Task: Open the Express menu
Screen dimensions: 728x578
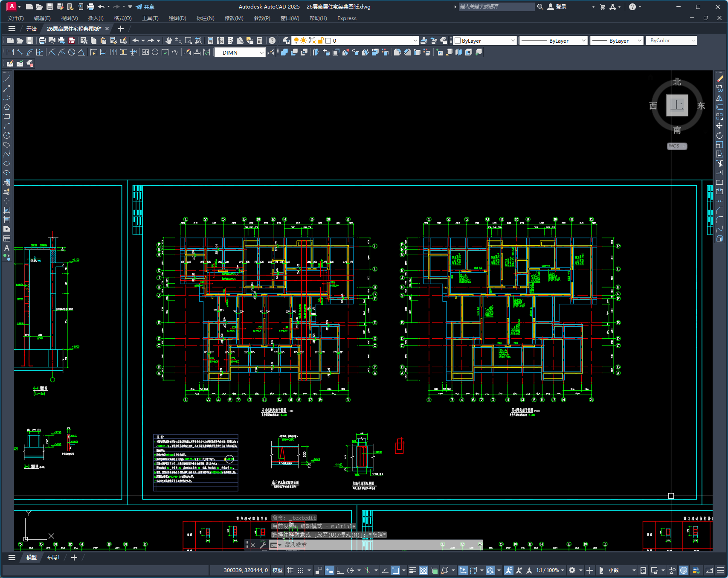Action: click(347, 18)
